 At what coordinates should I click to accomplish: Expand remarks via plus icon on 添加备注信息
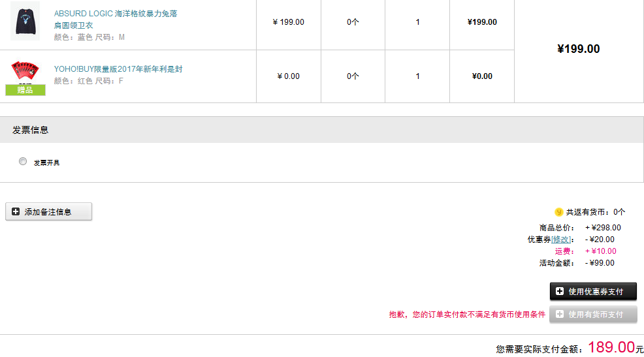point(16,211)
